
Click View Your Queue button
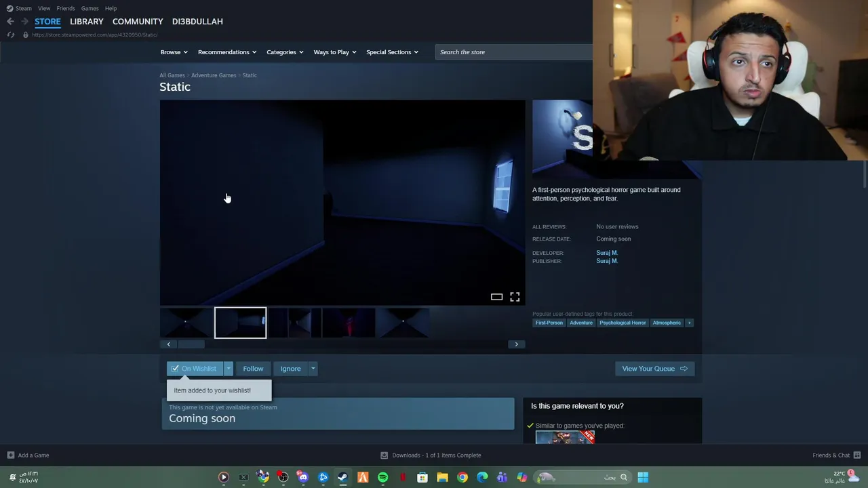(x=654, y=369)
